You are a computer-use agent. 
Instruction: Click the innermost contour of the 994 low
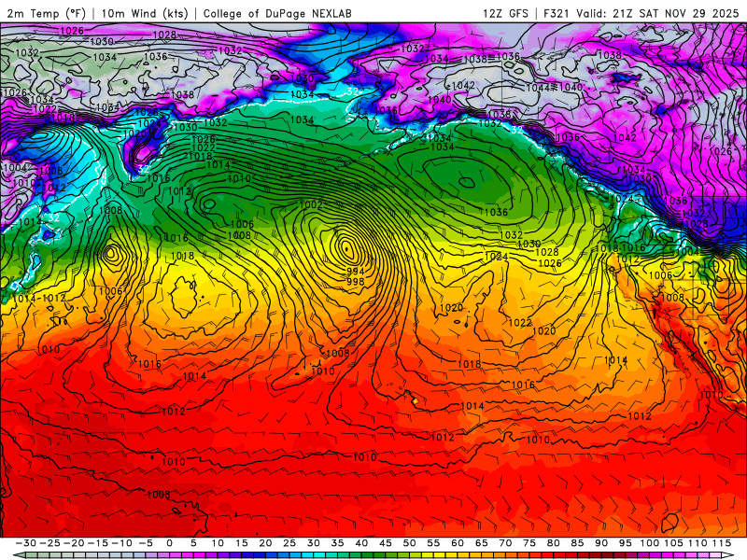[x=346, y=248]
